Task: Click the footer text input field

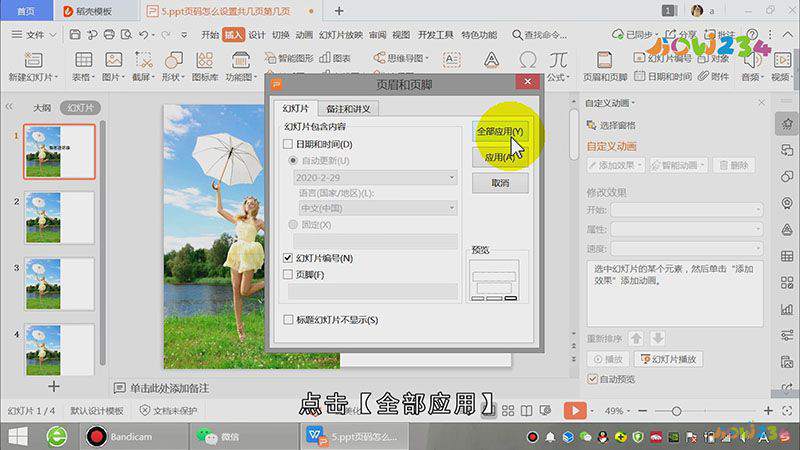Action: click(372, 291)
